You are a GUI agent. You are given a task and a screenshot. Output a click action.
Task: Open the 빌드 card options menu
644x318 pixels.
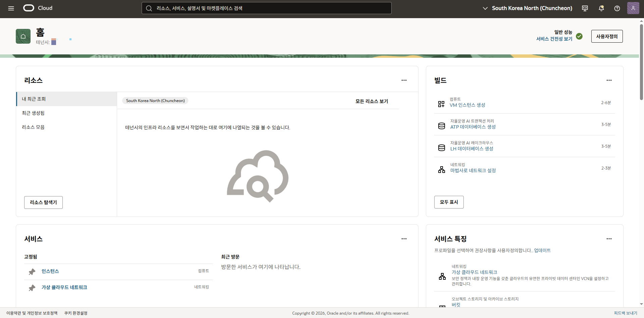pos(609,80)
